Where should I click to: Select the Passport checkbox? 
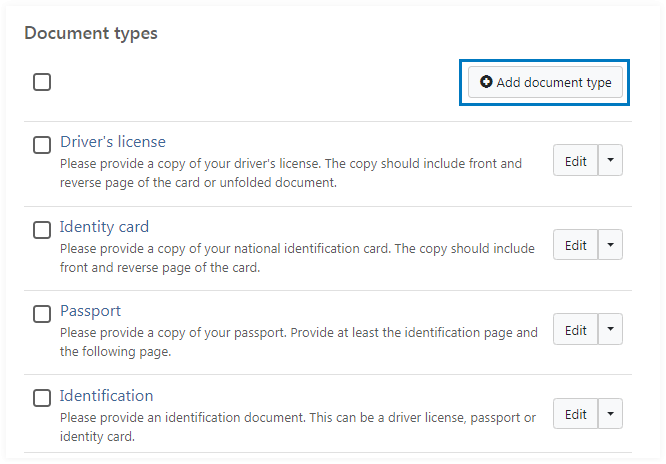(x=42, y=314)
